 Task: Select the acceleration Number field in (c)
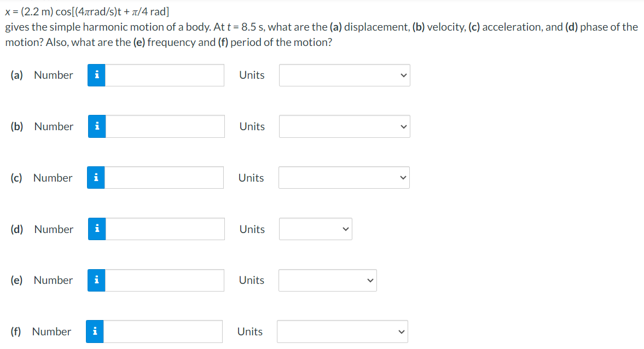point(164,177)
